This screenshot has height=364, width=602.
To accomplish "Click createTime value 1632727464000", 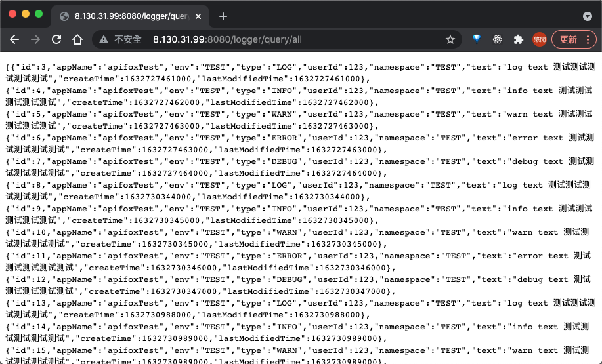I will 175,173.
